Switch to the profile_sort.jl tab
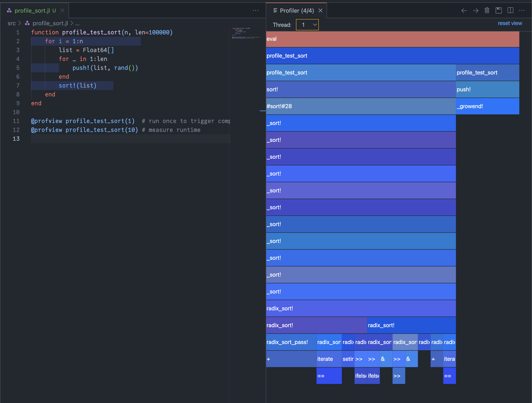This screenshot has width=532, height=403. click(x=32, y=11)
